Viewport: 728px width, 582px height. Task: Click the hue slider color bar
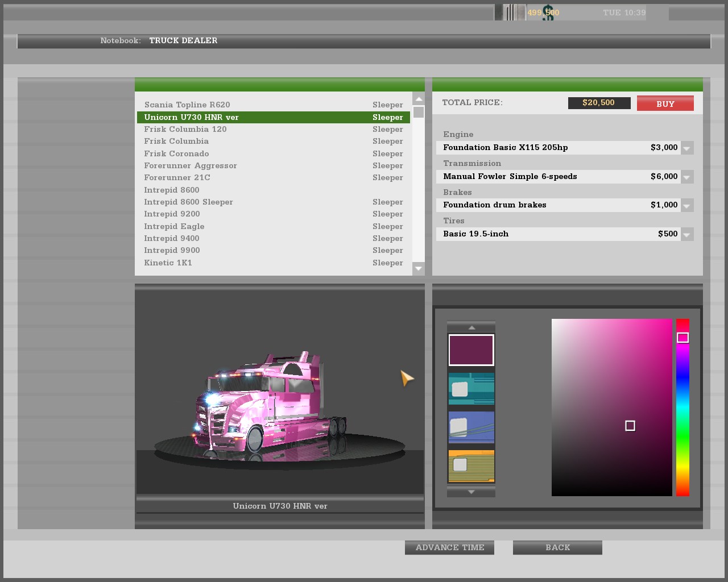pyautogui.click(x=682, y=407)
